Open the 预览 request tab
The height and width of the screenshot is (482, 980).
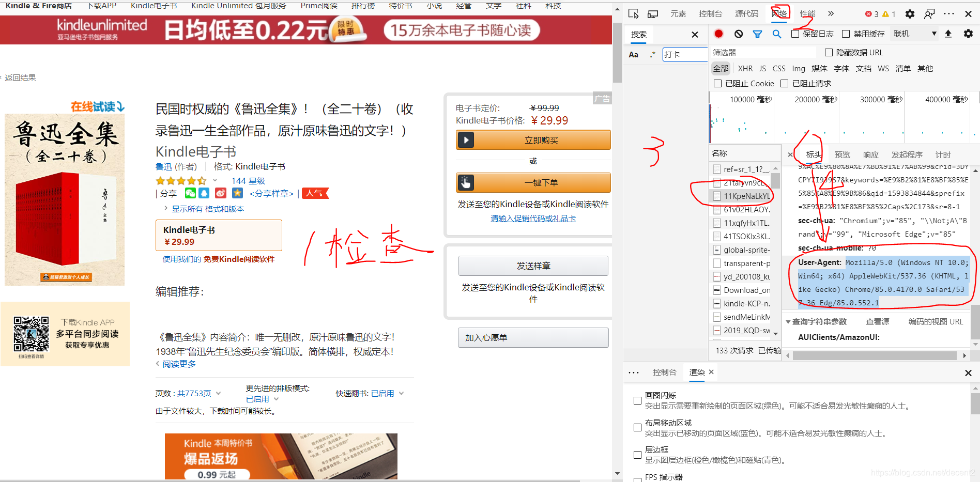(x=842, y=154)
